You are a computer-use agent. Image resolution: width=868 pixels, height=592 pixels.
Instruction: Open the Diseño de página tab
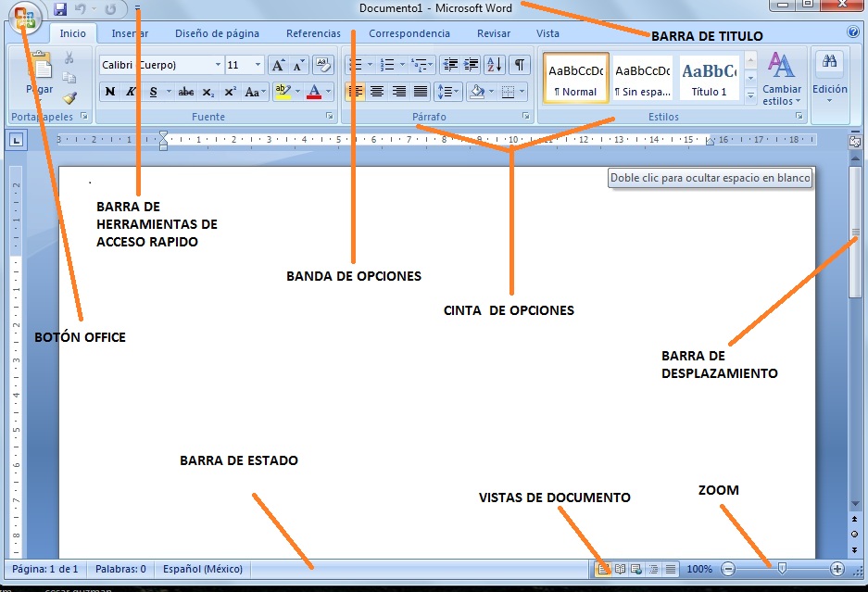[217, 33]
